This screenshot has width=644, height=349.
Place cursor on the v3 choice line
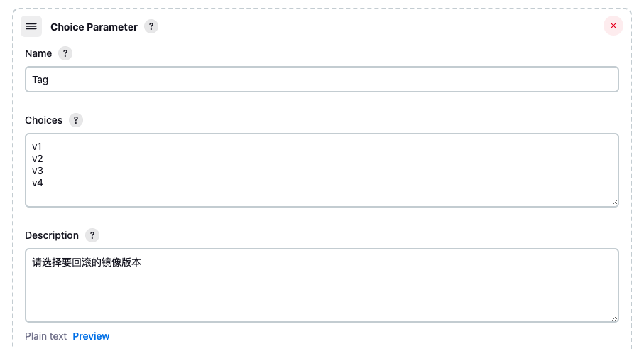tap(38, 171)
